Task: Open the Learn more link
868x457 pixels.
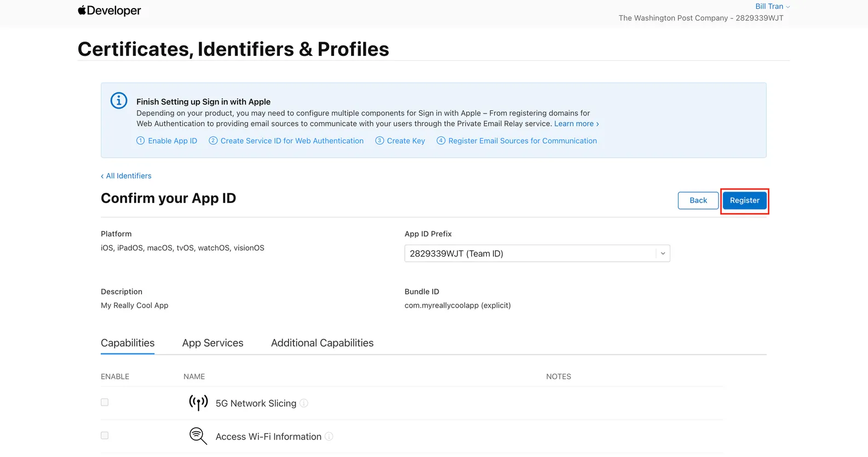Action: (577, 124)
